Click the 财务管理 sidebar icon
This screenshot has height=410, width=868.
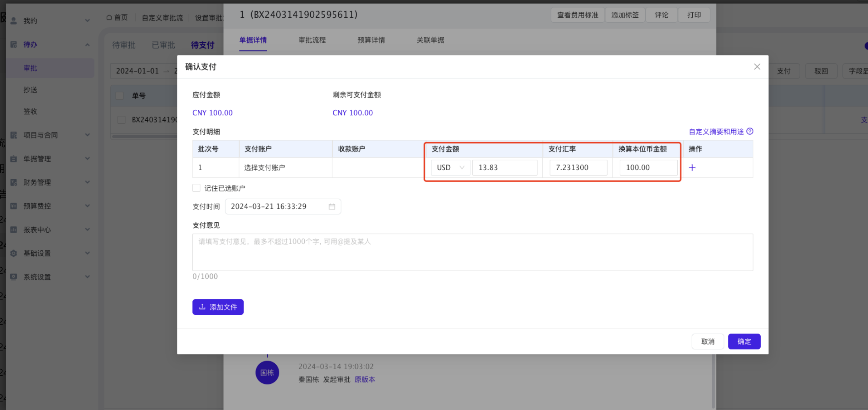point(13,182)
